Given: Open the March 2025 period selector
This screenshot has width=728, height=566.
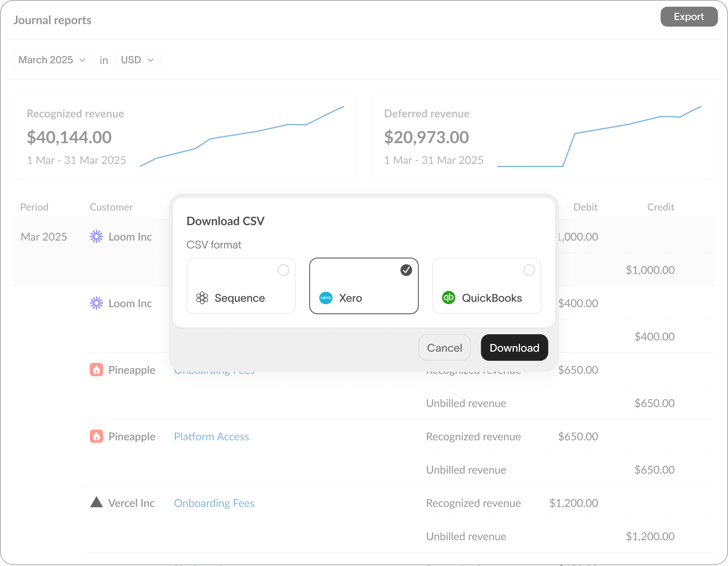Looking at the screenshot, I should tap(53, 60).
